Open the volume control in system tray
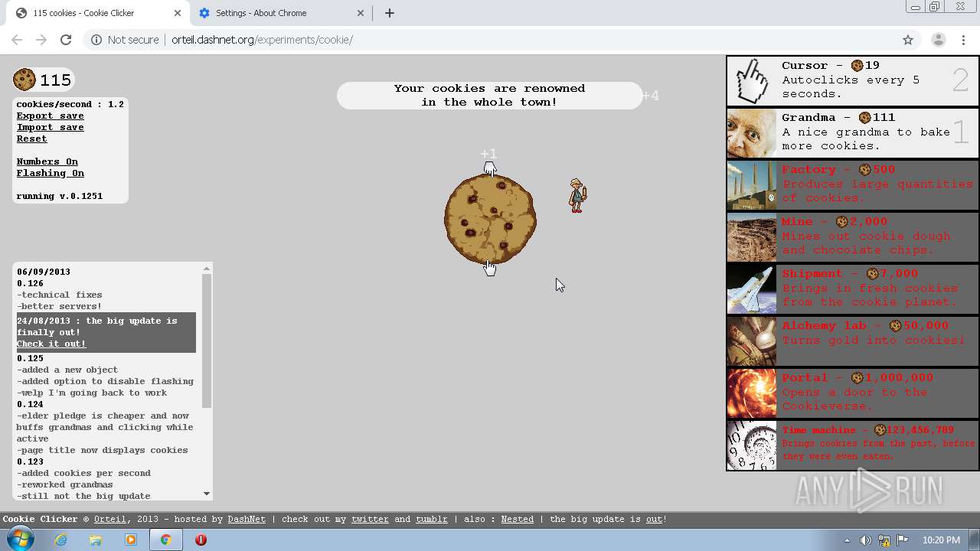The width and height of the screenshot is (980, 551). pyautogui.click(x=865, y=540)
